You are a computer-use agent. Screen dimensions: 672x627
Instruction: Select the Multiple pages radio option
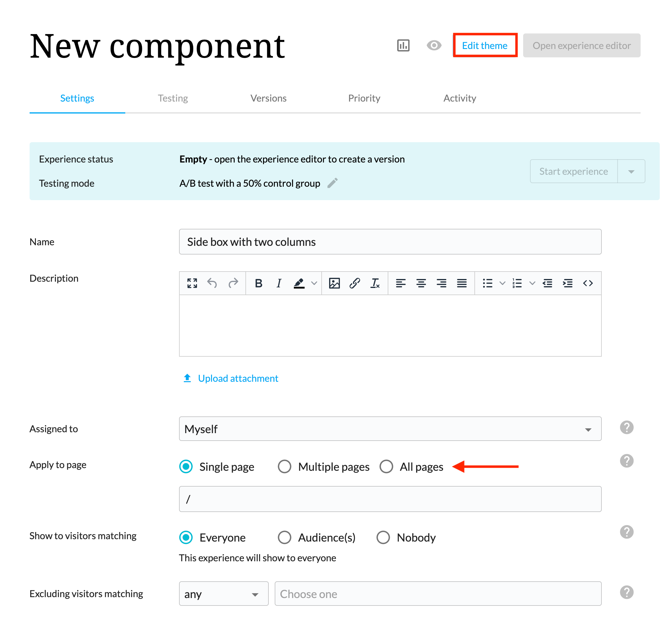coord(284,467)
